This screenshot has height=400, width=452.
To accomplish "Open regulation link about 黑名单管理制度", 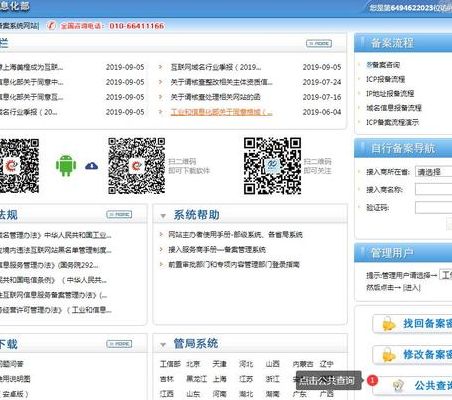I will pyautogui.click(x=56, y=250).
